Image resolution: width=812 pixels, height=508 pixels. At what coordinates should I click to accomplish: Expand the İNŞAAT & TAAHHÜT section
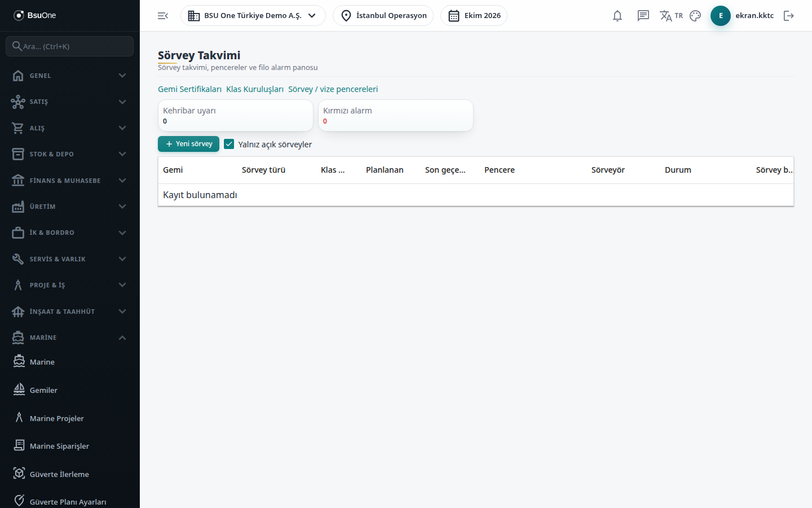(70, 312)
